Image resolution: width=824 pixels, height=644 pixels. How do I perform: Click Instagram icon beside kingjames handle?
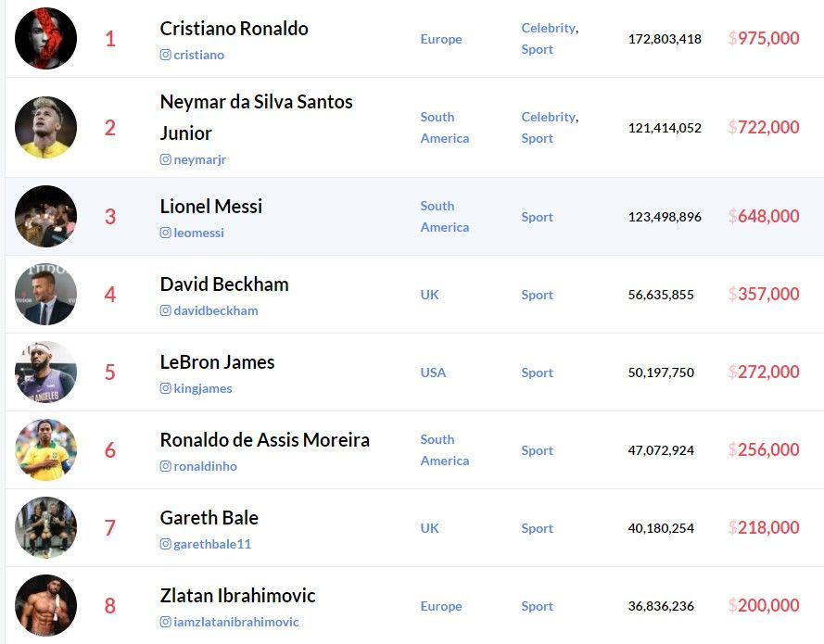tap(166, 388)
